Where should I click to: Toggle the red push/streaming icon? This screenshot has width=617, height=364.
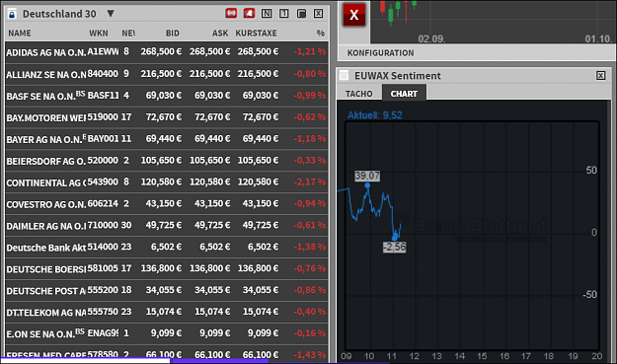[231, 14]
